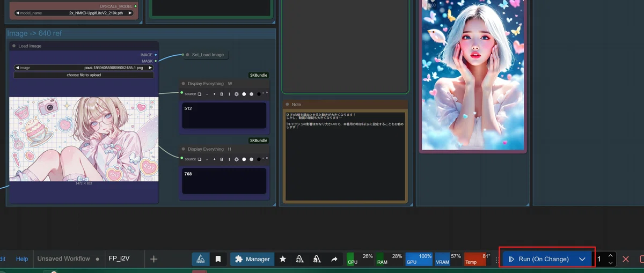Viewport: 644px width, 273px height.
Task: Click the anime girl image preview
Action: (x=84, y=139)
